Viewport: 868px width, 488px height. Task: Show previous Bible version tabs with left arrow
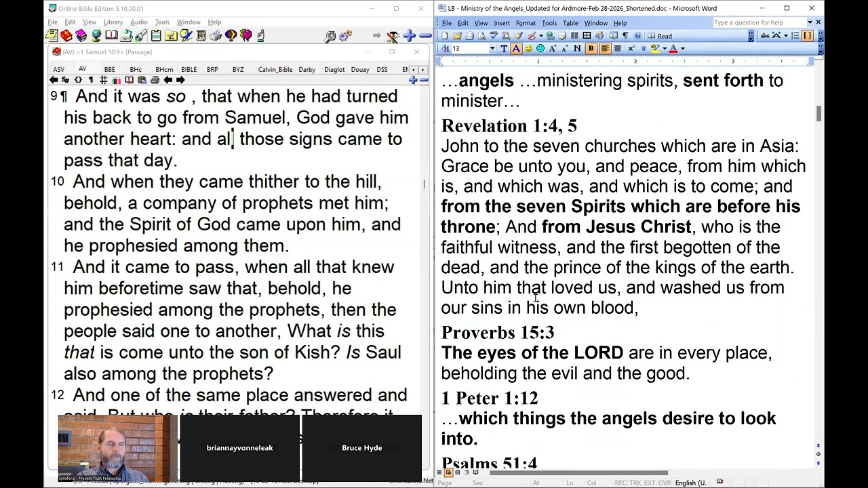coord(414,69)
